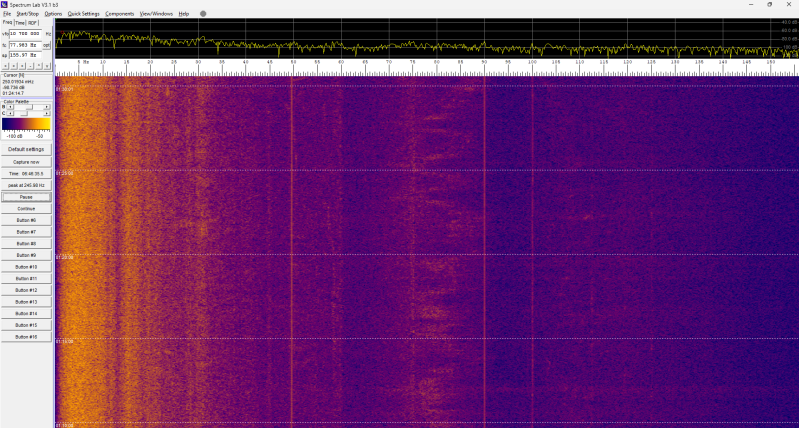
Task: Restore down the Spectrum Lab window
Action: [769, 4]
